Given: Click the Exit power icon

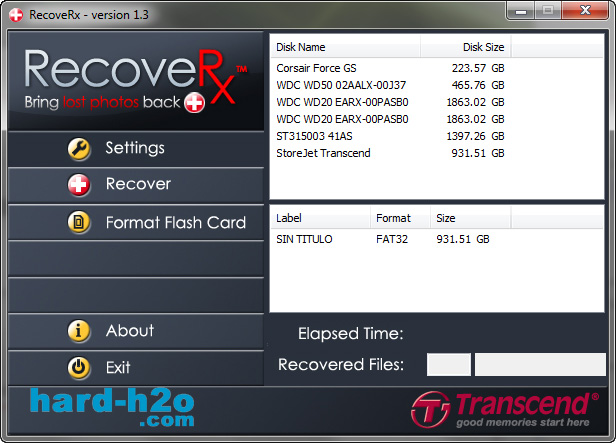Looking at the screenshot, I should coord(79,368).
